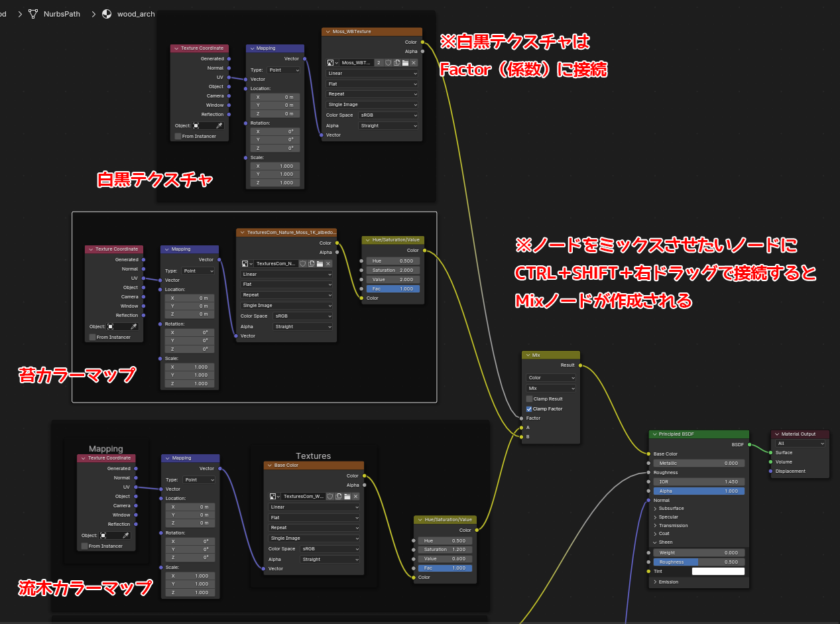840x624 pixels.
Task: Browse image datablock icon in Base Color node
Action: pos(274,496)
